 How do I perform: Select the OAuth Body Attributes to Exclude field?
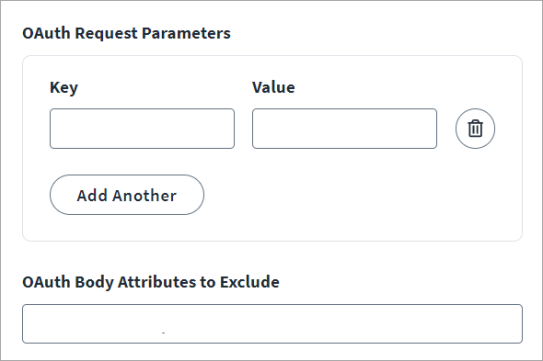click(x=272, y=324)
